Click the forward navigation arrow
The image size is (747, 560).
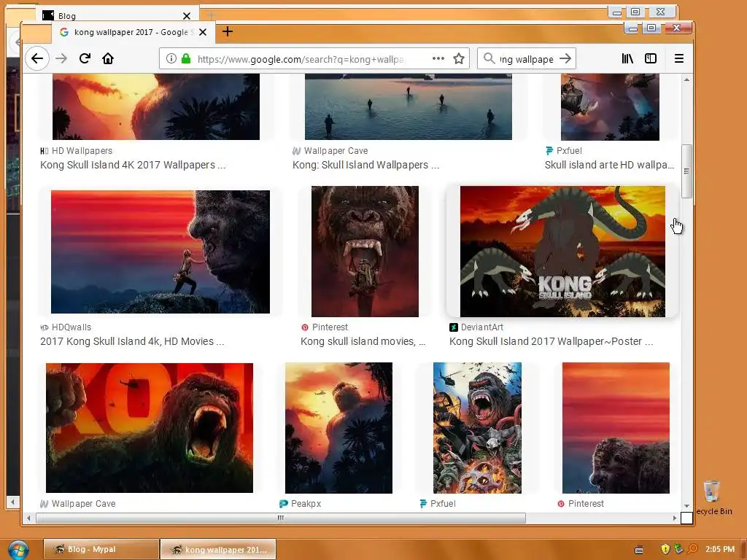(x=61, y=58)
